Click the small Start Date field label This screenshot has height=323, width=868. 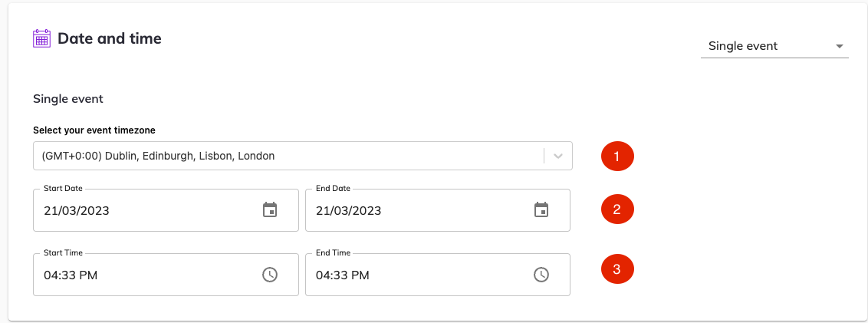tap(63, 189)
